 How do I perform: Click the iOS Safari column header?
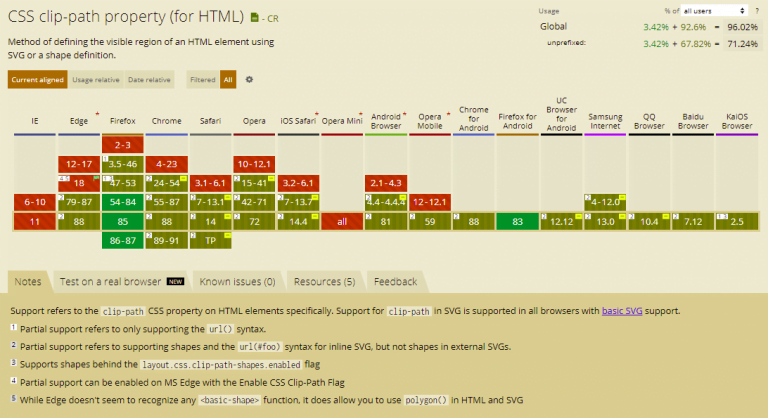pos(298,121)
